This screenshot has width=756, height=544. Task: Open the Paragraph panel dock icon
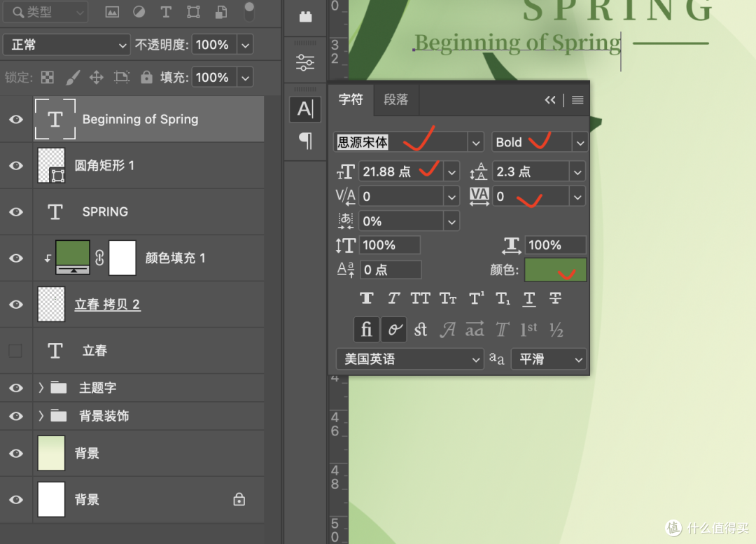pos(305,141)
